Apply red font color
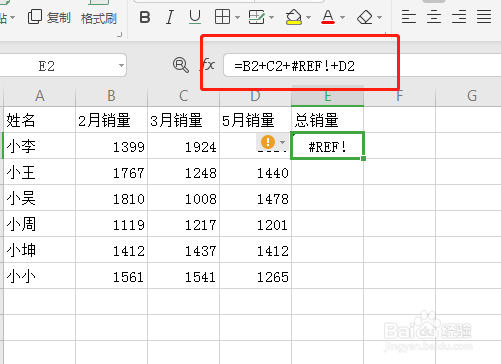Screen dimensions: 501x364 328,17
